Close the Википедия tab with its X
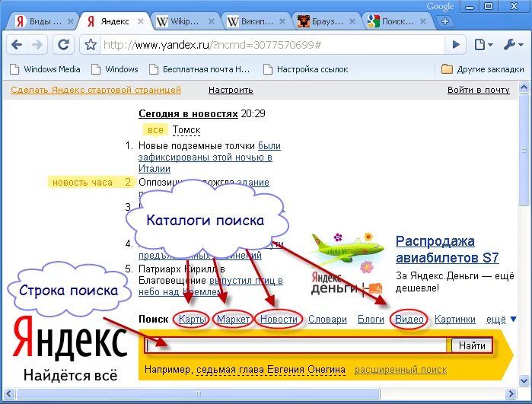 pyautogui.click(x=282, y=21)
